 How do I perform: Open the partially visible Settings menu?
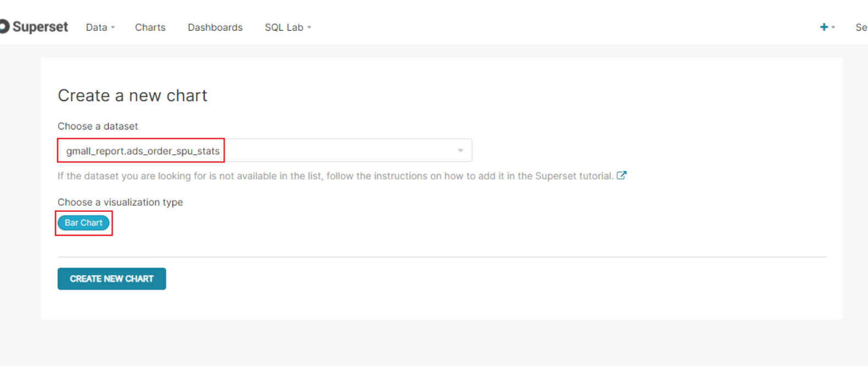[861, 27]
